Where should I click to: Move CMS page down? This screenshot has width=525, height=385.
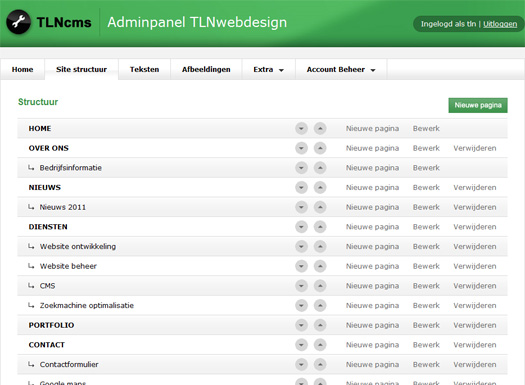[301, 286]
